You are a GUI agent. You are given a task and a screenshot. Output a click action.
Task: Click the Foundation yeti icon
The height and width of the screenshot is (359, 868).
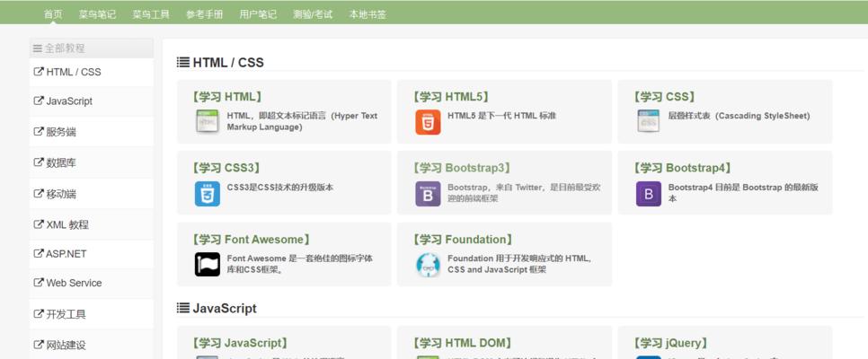click(x=428, y=265)
